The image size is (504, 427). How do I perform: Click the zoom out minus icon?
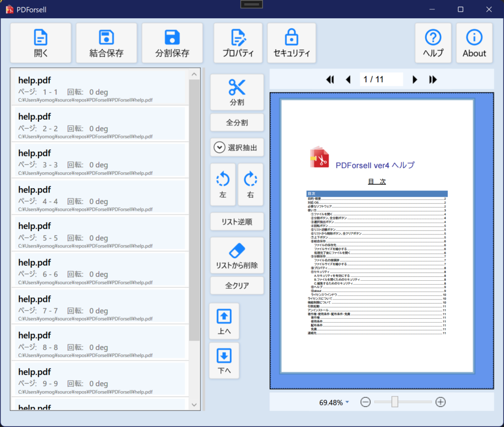pyautogui.click(x=366, y=402)
